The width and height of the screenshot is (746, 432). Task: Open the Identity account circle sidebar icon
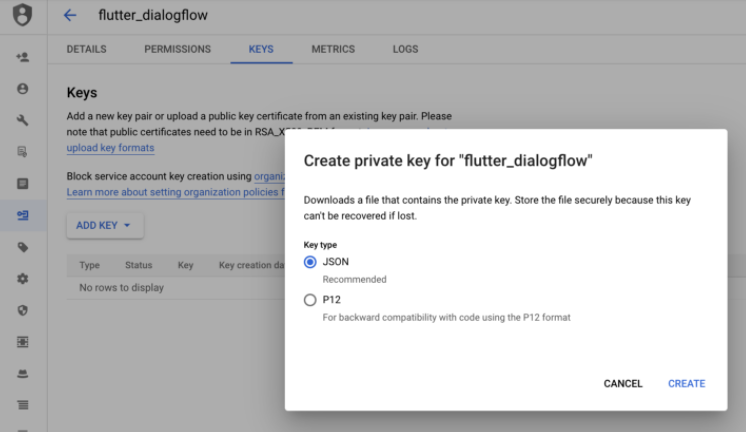click(22, 89)
